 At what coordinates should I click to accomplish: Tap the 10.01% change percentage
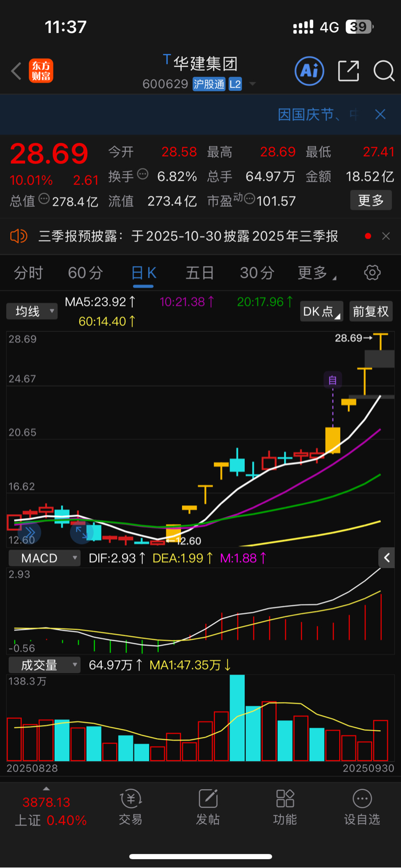(31, 181)
